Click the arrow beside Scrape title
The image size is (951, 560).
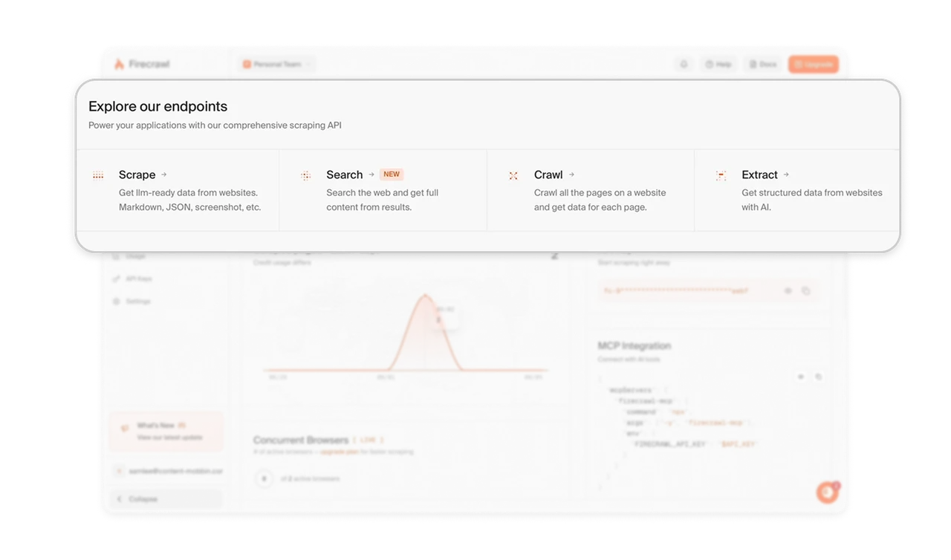(163, 175)
